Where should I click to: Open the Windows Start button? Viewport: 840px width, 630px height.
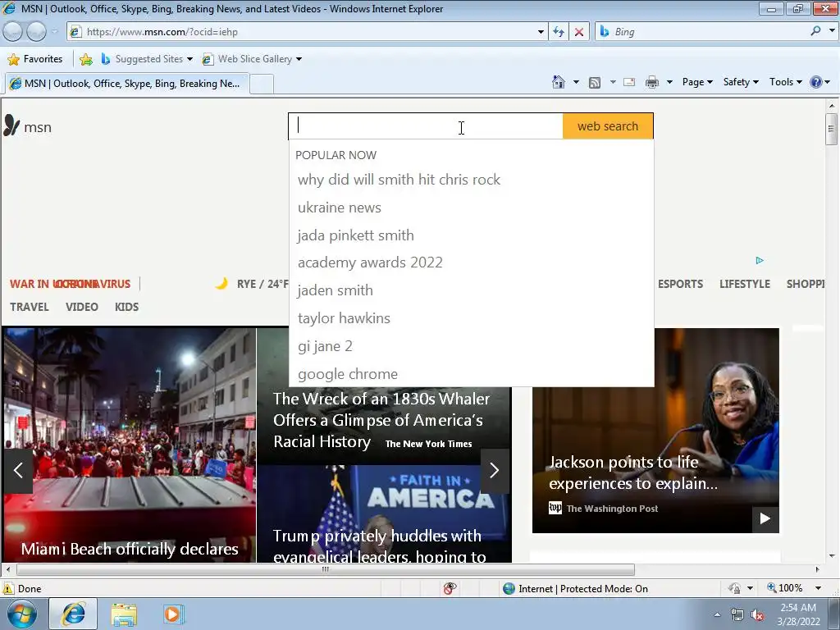[x=22, y=614]
